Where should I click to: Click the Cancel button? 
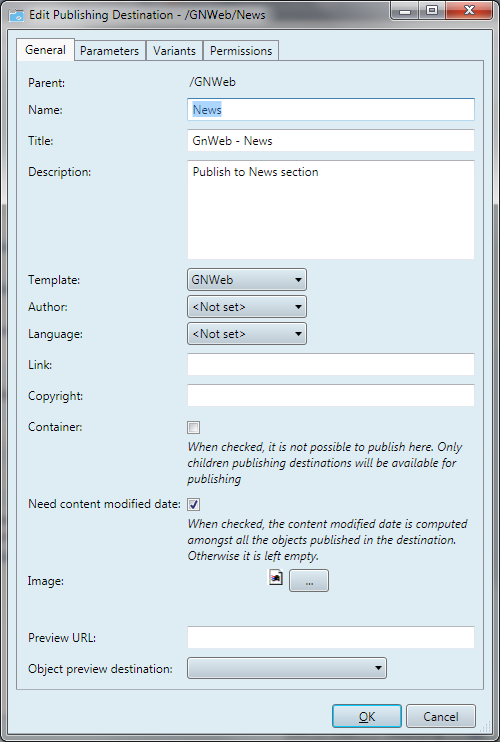click(440, 716)
